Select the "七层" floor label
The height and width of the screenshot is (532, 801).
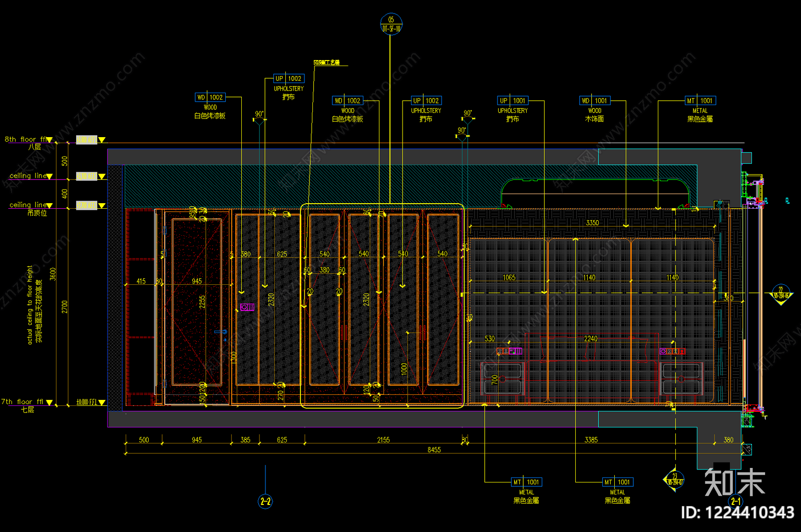click(x=28, y=409)
